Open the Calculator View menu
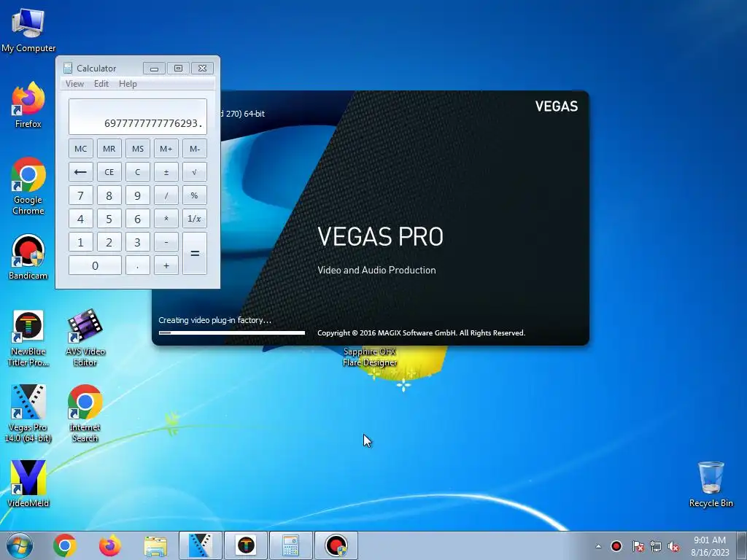This screenshot has height=560, width=747. click(x=75, y=84)
